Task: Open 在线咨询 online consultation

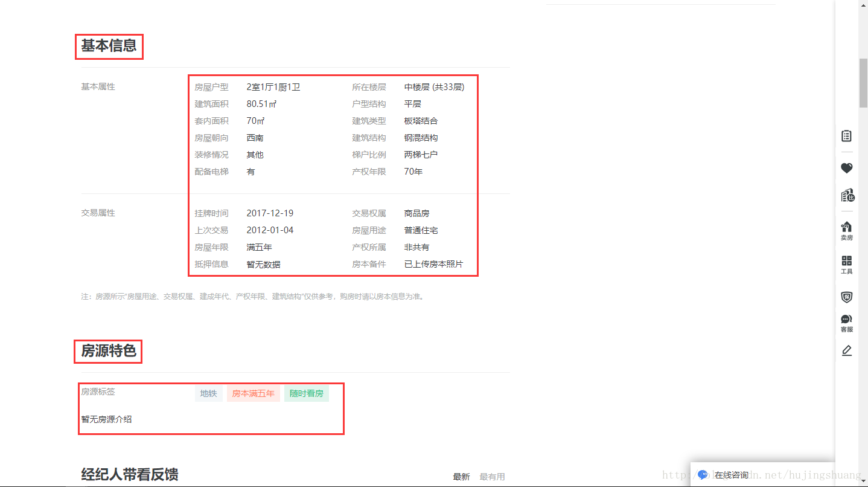Action: point(732,475)
